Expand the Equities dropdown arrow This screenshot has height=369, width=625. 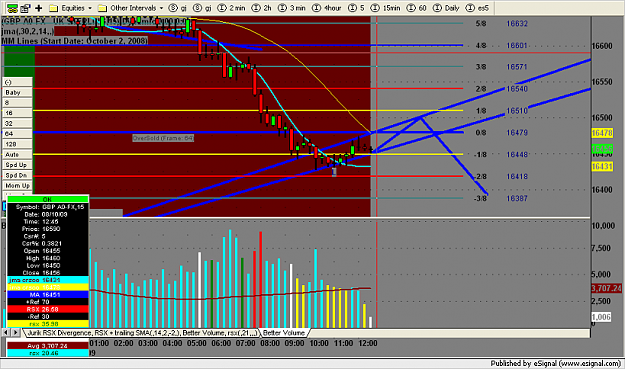[90, 8]
